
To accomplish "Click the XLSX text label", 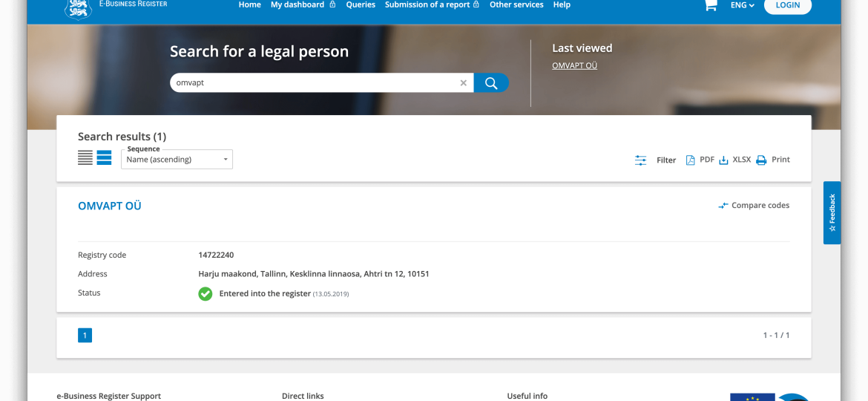I will (742, 160).
